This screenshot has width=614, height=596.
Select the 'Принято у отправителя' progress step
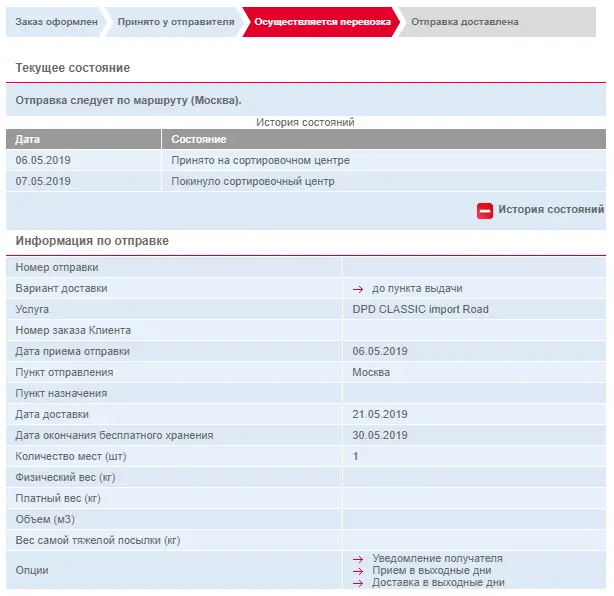click(175, 22)
